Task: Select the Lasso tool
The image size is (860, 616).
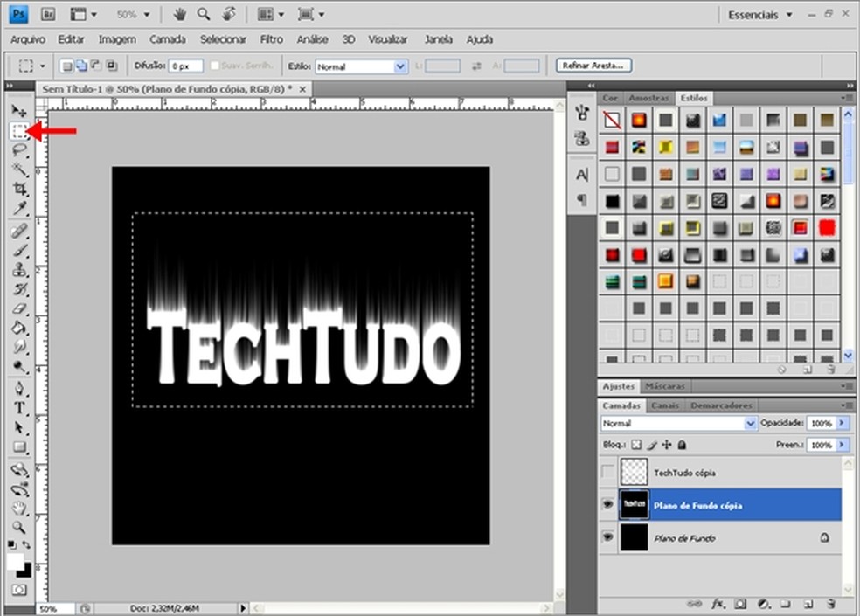Action: click(x=19, y=150)
